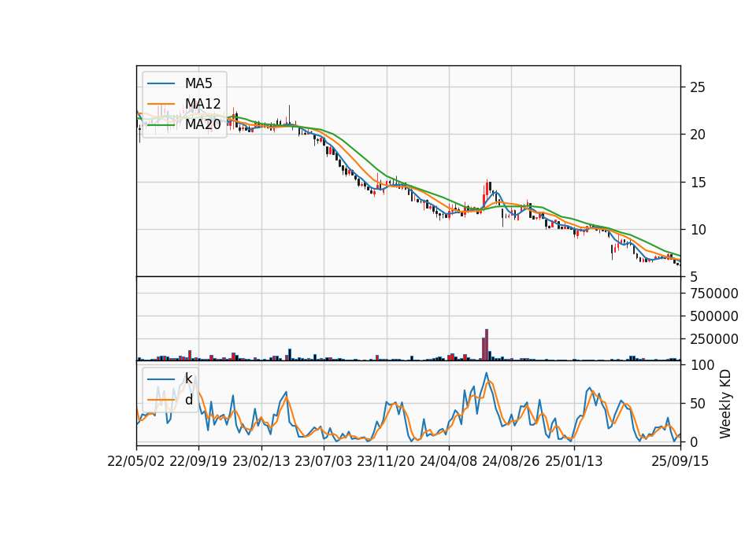Click the Weekly KD axis label
This screenshot has height=543, width=756.
(x=725, y=404)
